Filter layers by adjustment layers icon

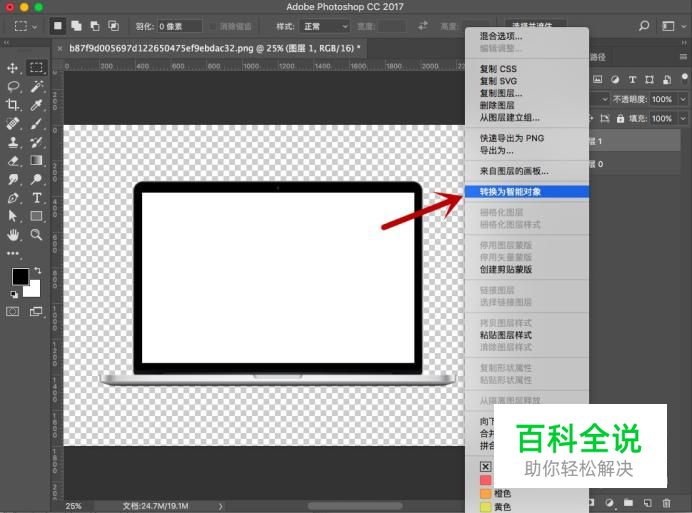click(x=615, y=79)
